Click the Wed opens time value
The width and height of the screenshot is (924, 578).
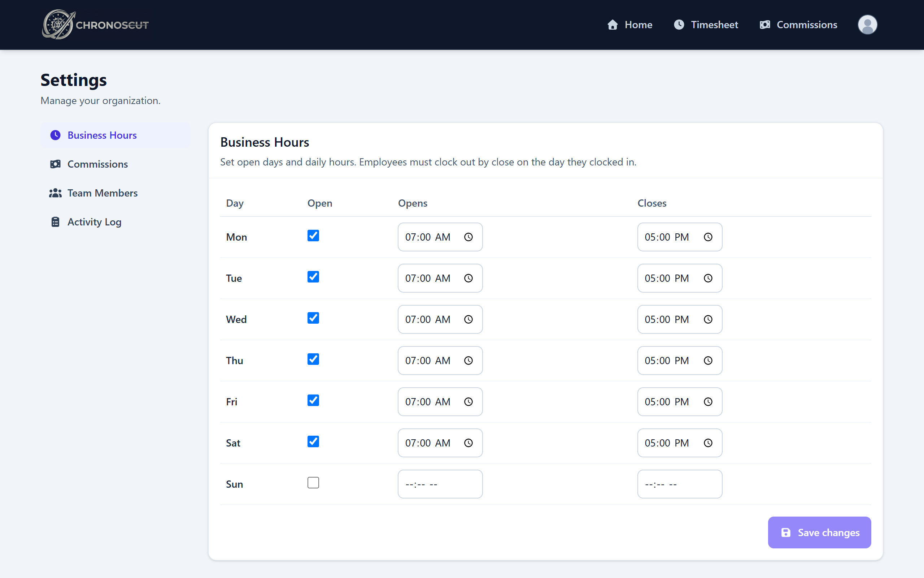[428, 320]
